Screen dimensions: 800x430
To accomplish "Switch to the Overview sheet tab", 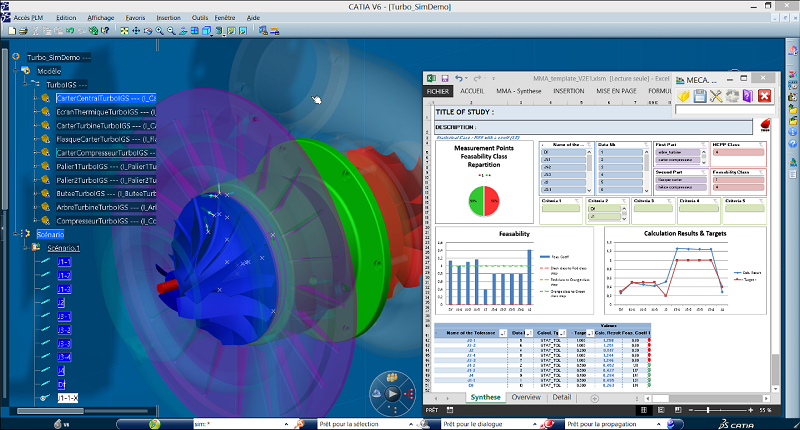I will click(526, 397).
